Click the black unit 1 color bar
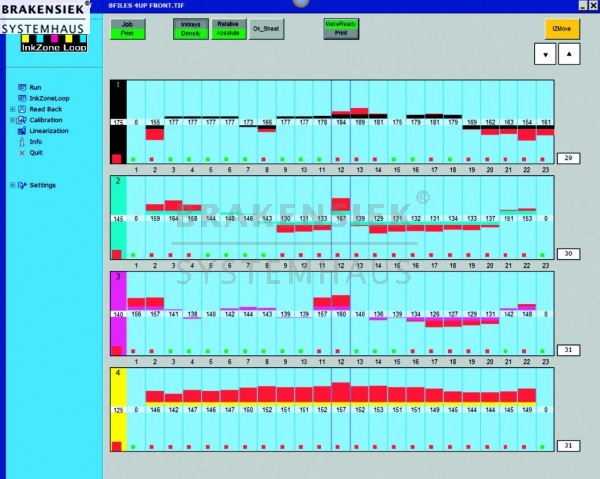 [118, 122]
